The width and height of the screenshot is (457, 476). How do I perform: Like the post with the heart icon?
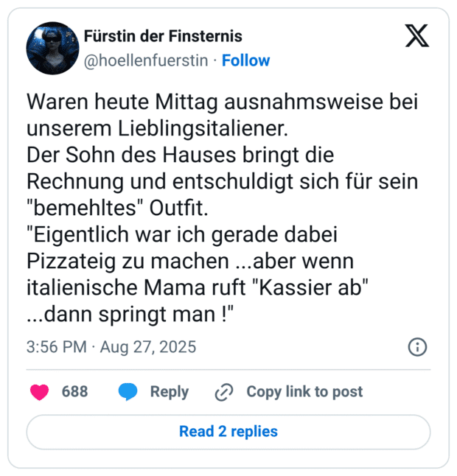click(x=39, y=392)
